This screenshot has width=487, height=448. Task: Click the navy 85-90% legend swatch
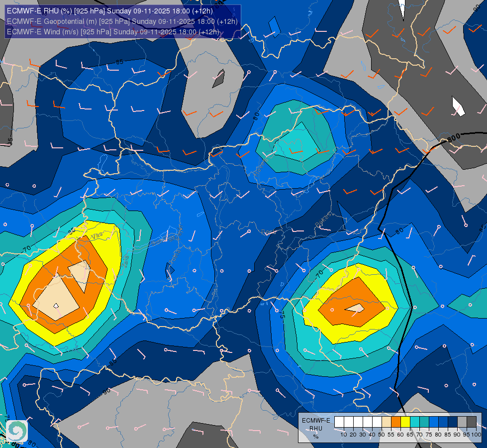(453, 422)
